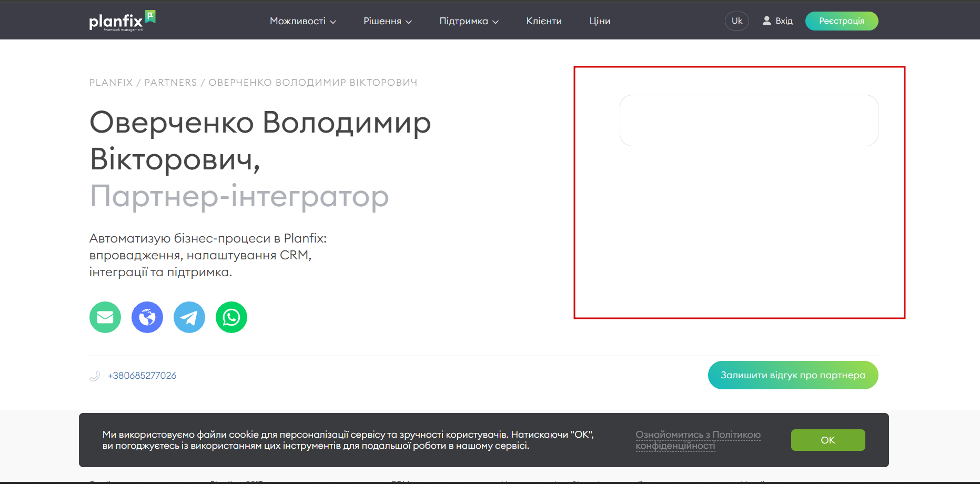Screen dimensions: 980x484
Task: Open partner website via globe icon
Action: click(147, 317)
